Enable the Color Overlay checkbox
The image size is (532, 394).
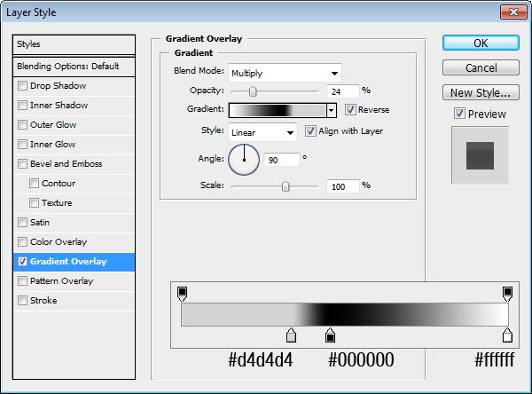(22, 242)
